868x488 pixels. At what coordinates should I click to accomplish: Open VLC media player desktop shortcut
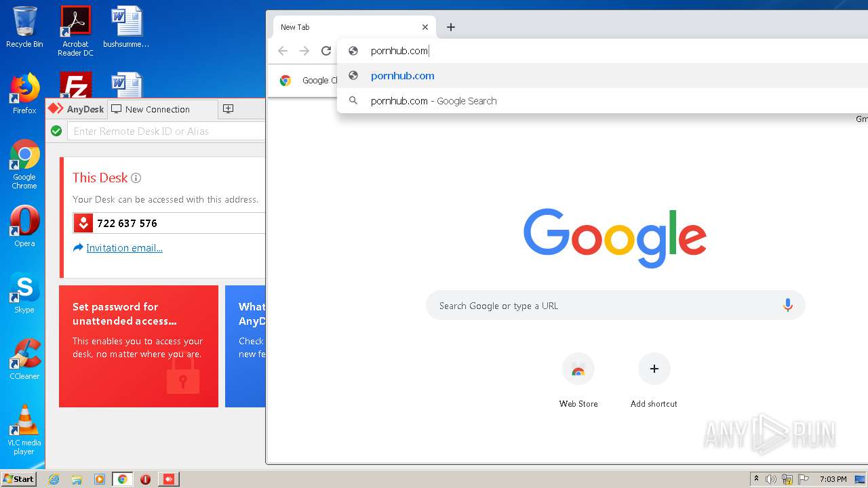click(24, 430)
